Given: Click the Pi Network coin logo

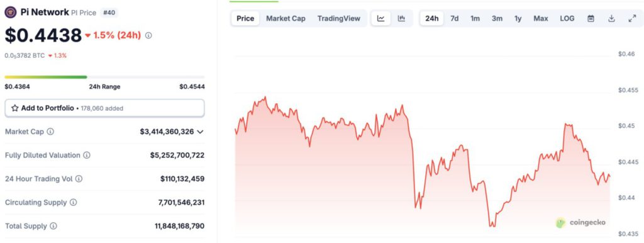Looking at the screenshot, I should click(x=10, y=13).
